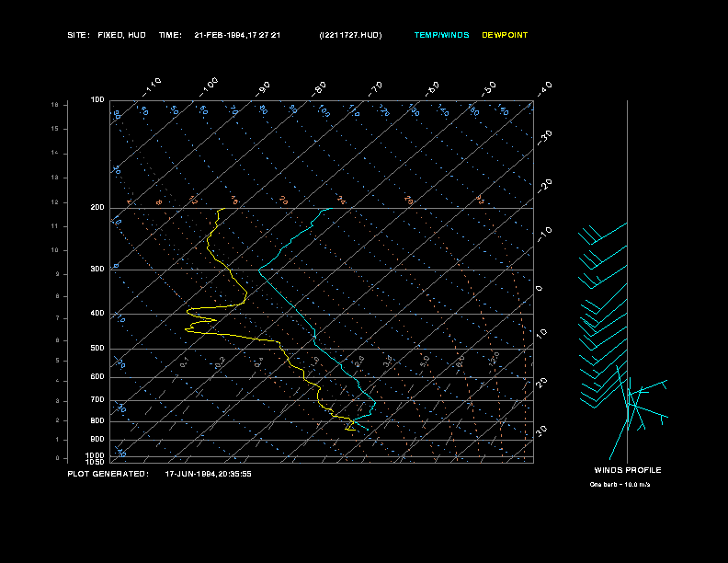Viewport: 728px width, 563px height.
Task: Click the -30 isotherm label on right
Action: click(545, 137)
